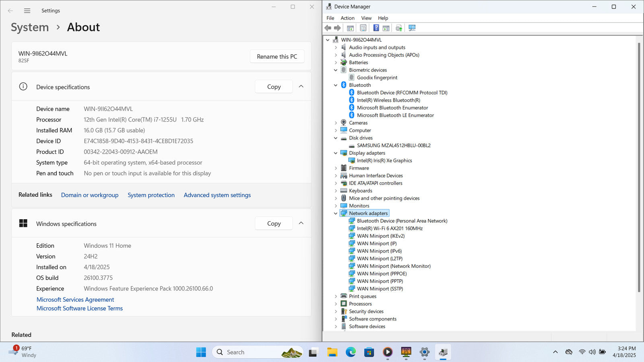Viewport: 644px width, 362px height.
Task: Select WAN Miniport (Network Monitor) entry
Action: 394,266
